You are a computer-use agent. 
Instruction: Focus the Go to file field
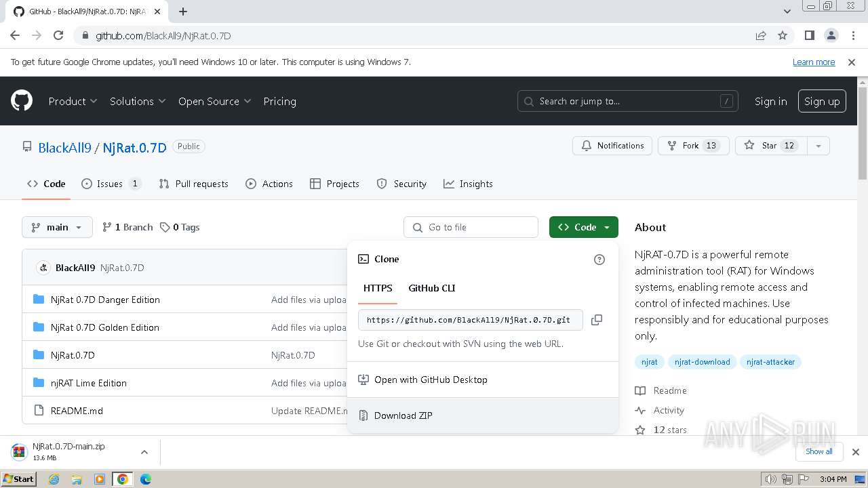click(x=471, y=227)
